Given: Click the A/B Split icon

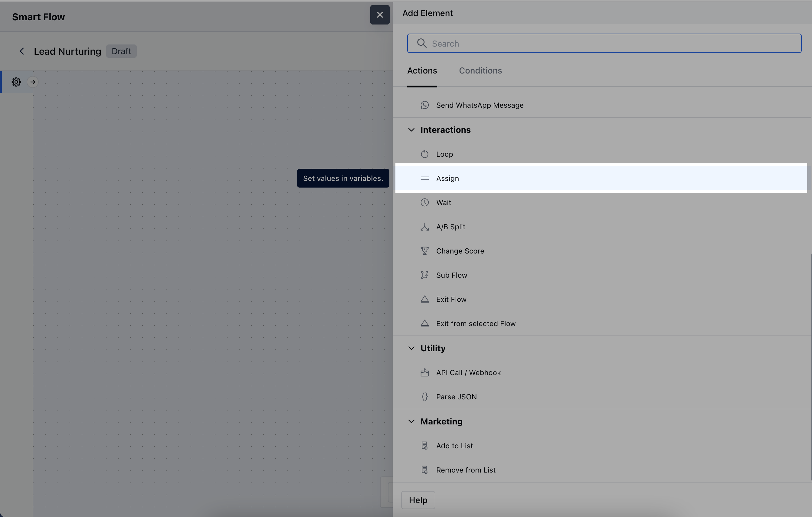Looking at the screenshot, I should (x=424, y=227).
